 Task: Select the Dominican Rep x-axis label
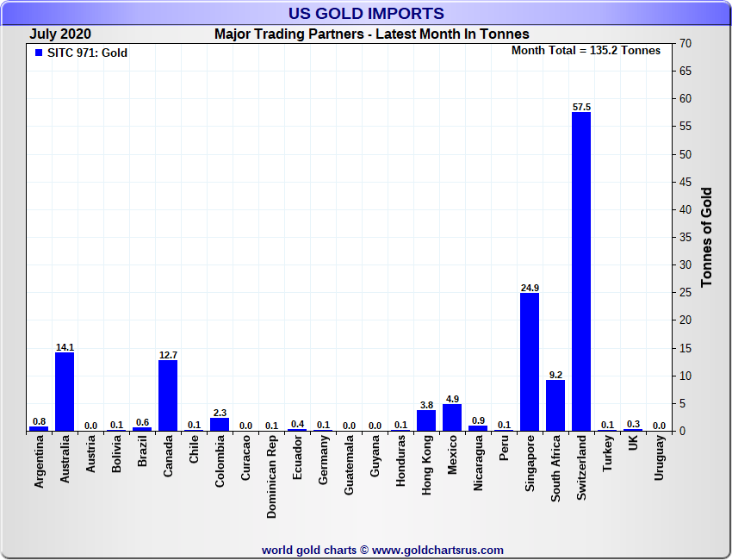click(271, 477)
